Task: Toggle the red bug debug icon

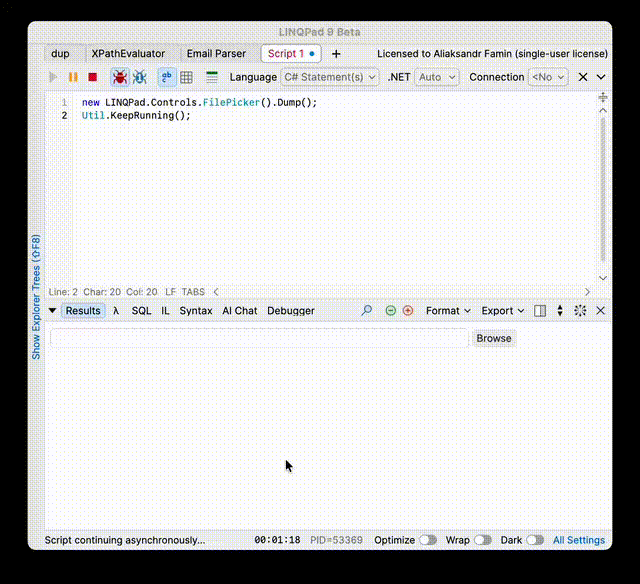Action: tap(120, 77)
